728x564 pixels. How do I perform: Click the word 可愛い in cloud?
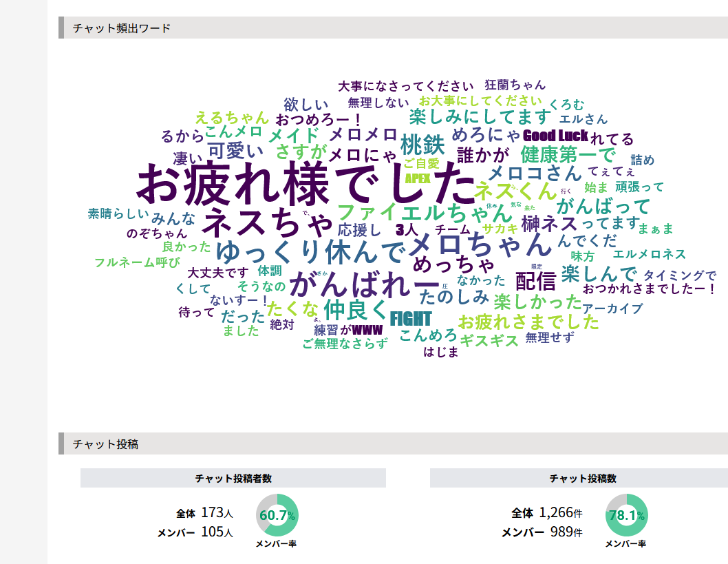pos(235,151)
